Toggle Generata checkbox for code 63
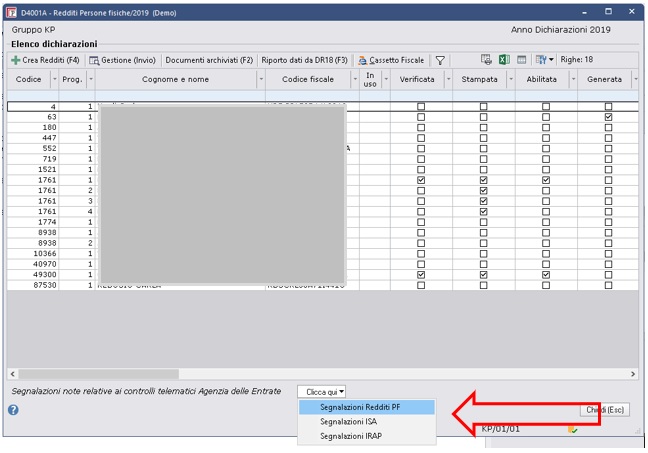 tap(608, 117)
